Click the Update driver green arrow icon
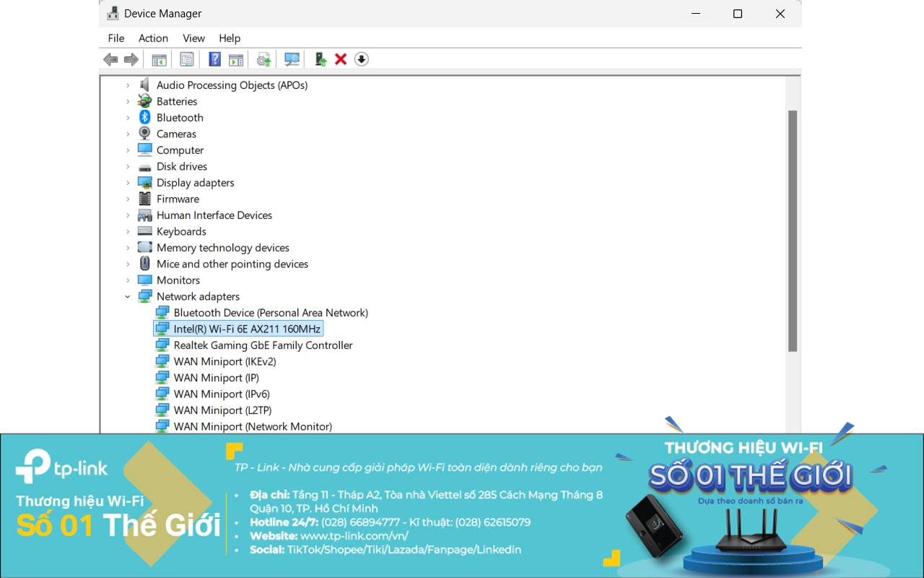924x578 pixels. [x=321, y=59]
